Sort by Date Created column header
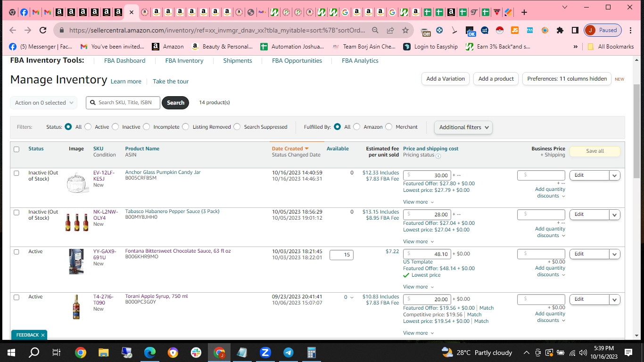The width and height of the screenshot is (644, 362). point(290,148)
